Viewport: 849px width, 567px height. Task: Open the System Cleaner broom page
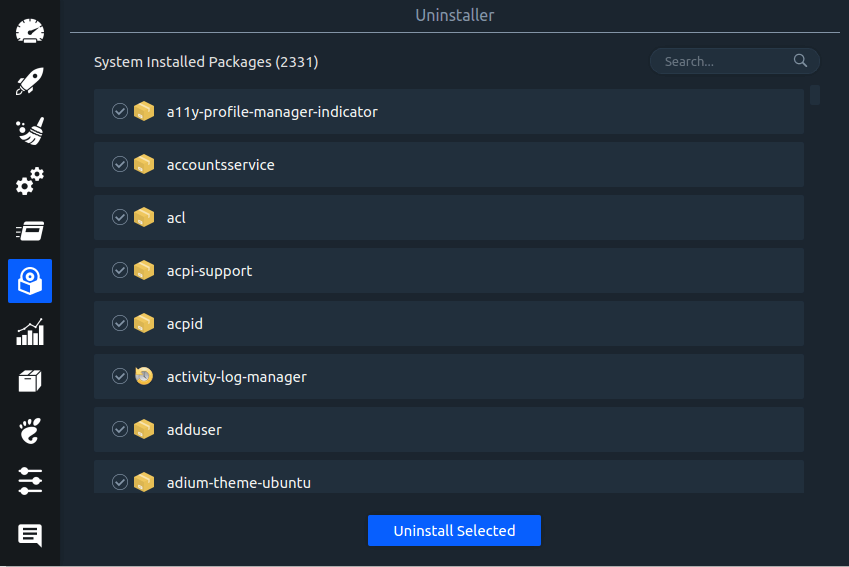pos(30,131)
